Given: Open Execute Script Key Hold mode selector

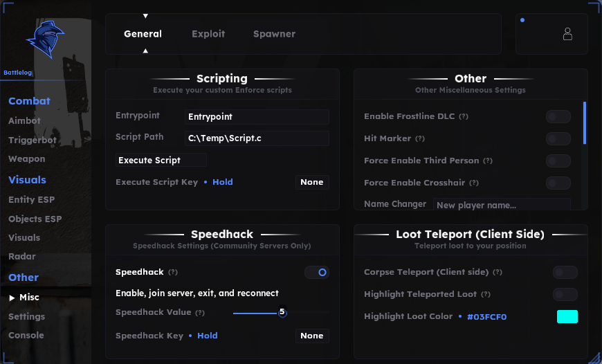Looking at the screenshot, I should (x=223, y=182).
